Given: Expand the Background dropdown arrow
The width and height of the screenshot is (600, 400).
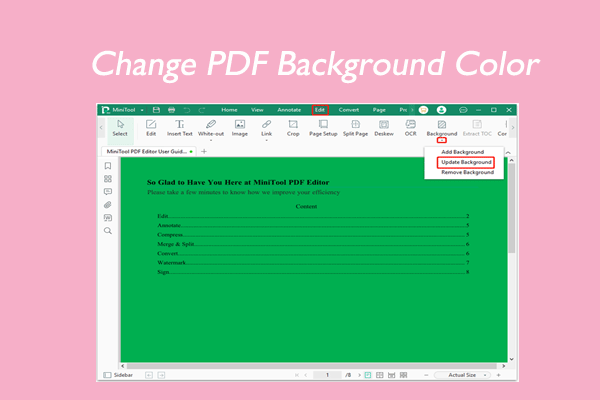Looking at the screenshot, I should [x=442, y=140].
